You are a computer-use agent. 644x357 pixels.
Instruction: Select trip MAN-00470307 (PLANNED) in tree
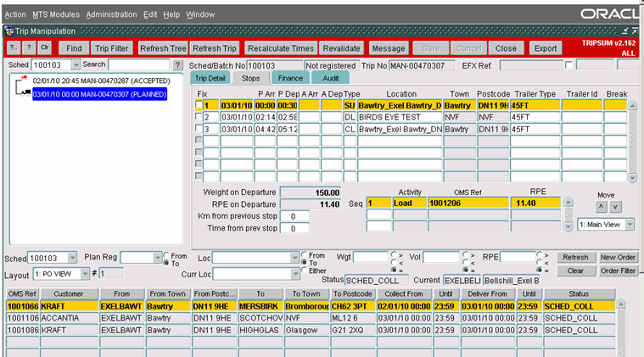click(x=100, y=94)
